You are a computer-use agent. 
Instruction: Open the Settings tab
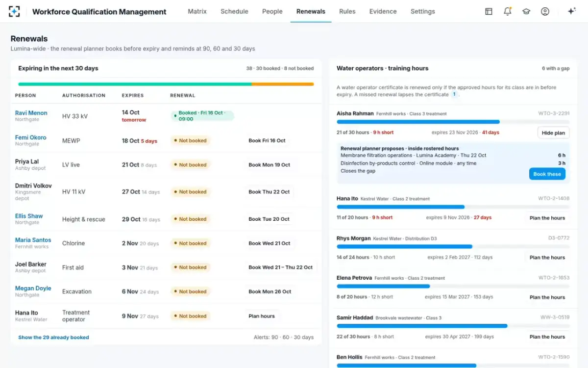423,11
